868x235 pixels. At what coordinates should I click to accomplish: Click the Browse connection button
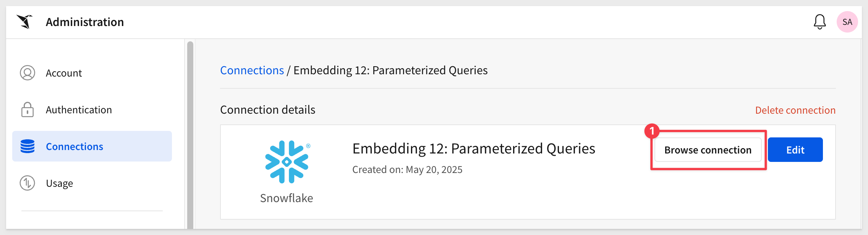click(x=708, y=150)
